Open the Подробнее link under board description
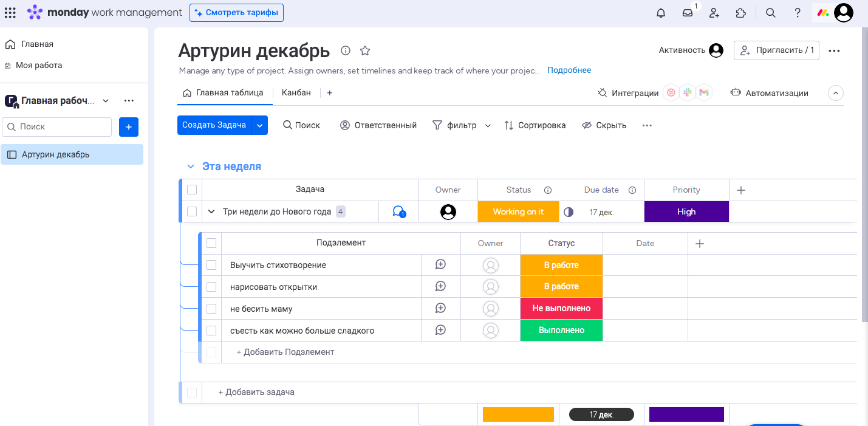Image resolution: width=868 pixels, height=426 pixels. [569, 70]
